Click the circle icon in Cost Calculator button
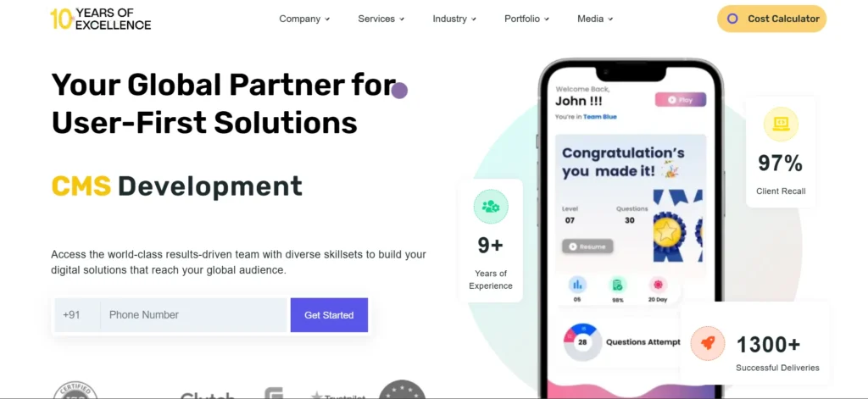 pos(732,19)
